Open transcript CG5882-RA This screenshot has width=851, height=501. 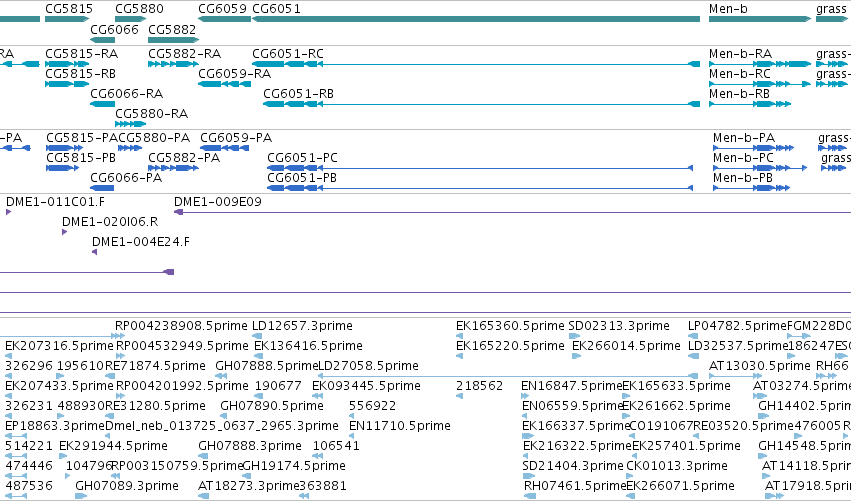pyautogui.click(x=185, y=54)
